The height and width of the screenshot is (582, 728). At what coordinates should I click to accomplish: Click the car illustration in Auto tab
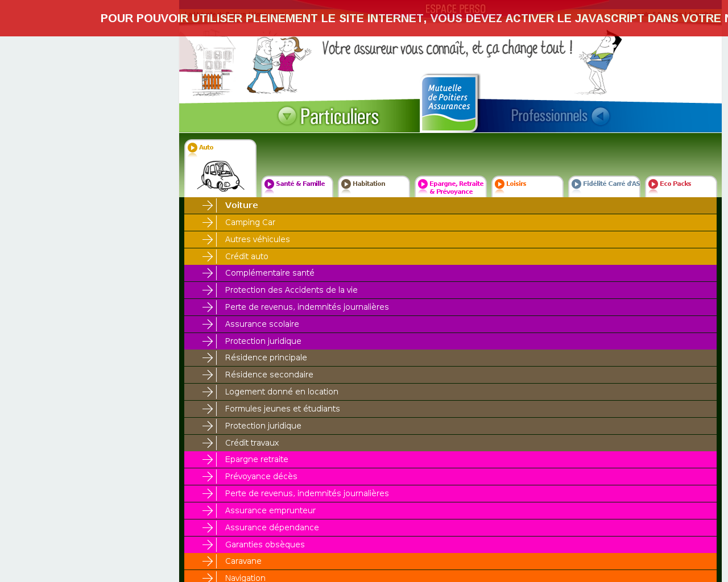[221, 176]
